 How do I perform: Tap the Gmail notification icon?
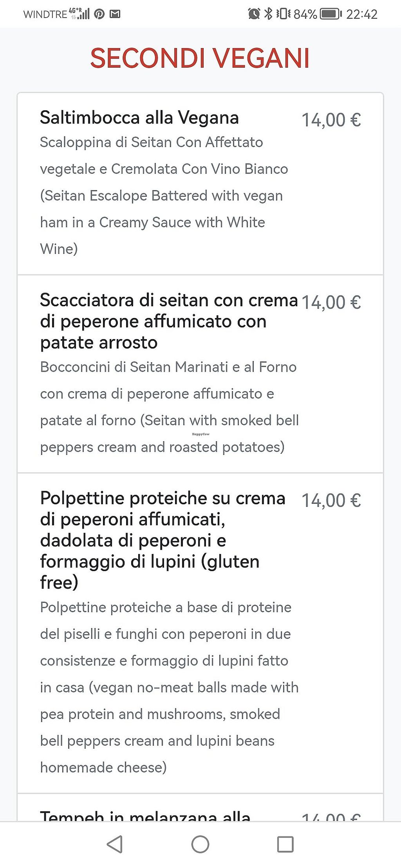(115, 14)
